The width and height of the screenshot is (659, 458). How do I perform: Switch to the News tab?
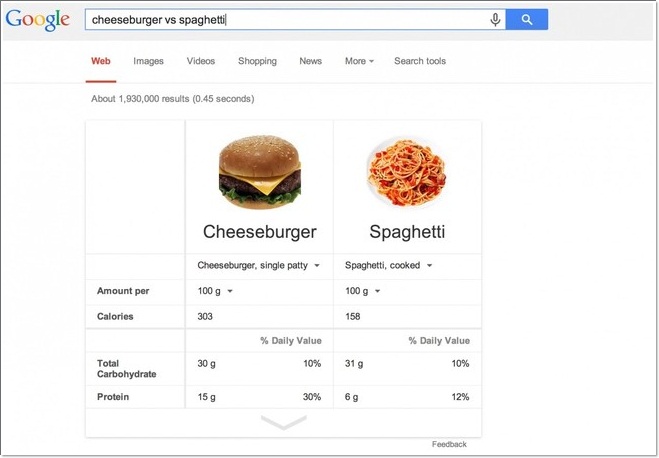coord(311,61)
